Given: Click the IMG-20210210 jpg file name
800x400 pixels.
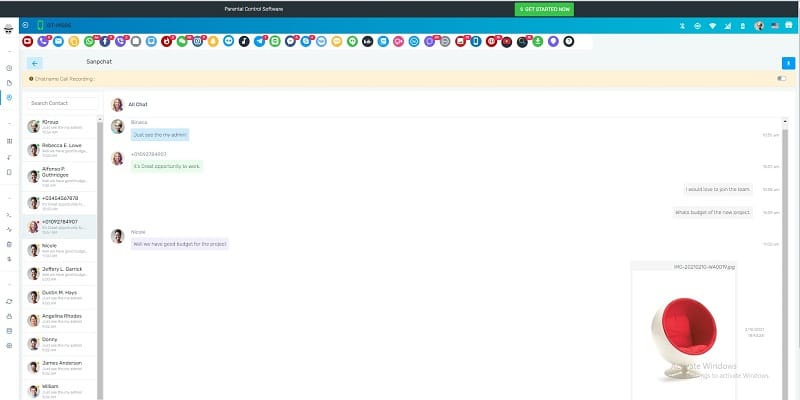Looking at the screenshot, I should (x=704, y=267).
